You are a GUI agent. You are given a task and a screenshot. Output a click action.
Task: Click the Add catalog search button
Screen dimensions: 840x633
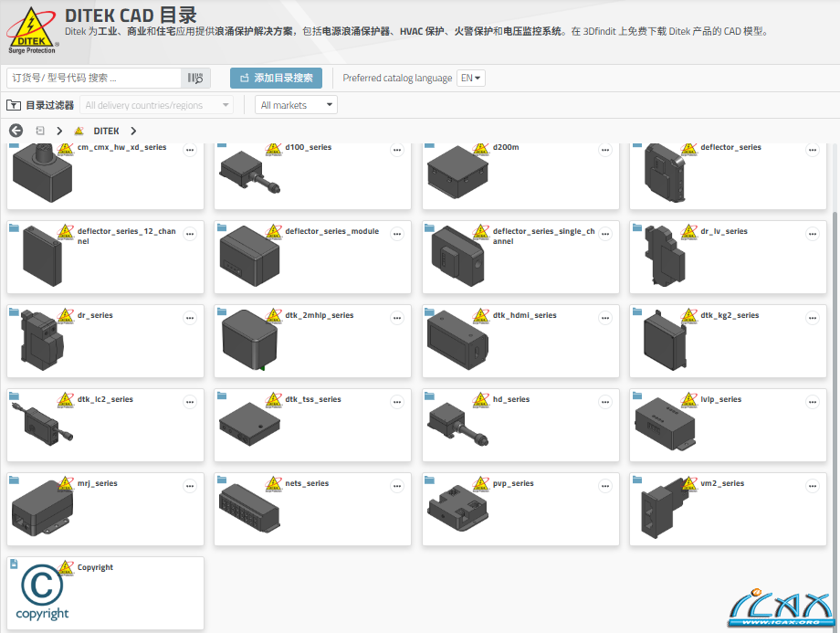click(x=276, y=79)
